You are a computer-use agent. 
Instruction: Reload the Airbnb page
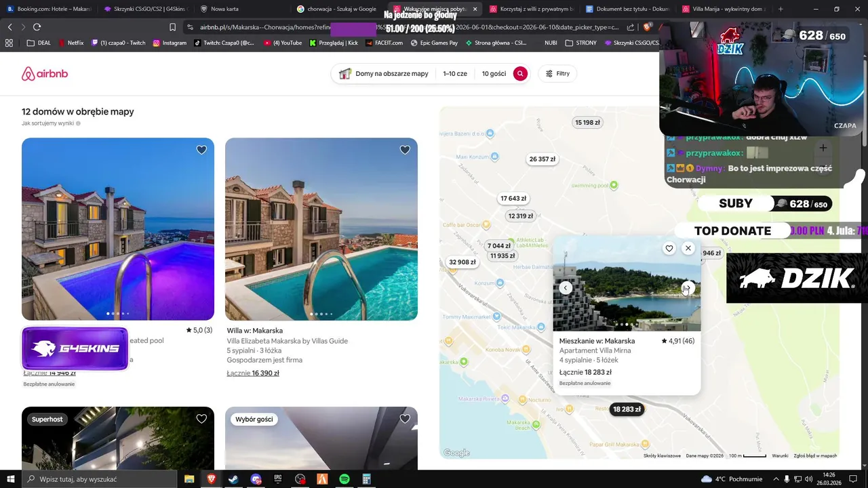pyautogui.click(x=37, y=27)
